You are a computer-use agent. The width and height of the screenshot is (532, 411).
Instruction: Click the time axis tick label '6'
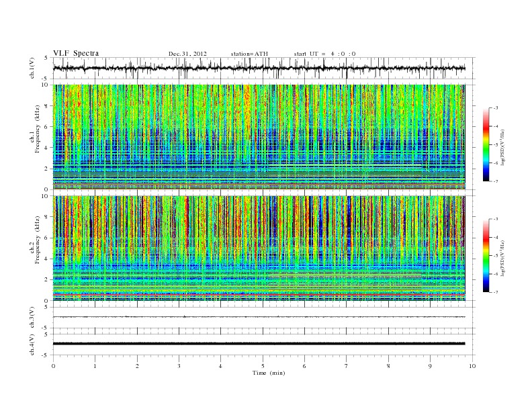pos(304,366)
